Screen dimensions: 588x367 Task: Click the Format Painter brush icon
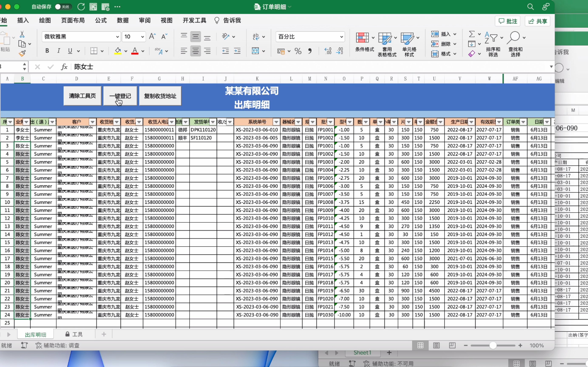tap(22, 53)
